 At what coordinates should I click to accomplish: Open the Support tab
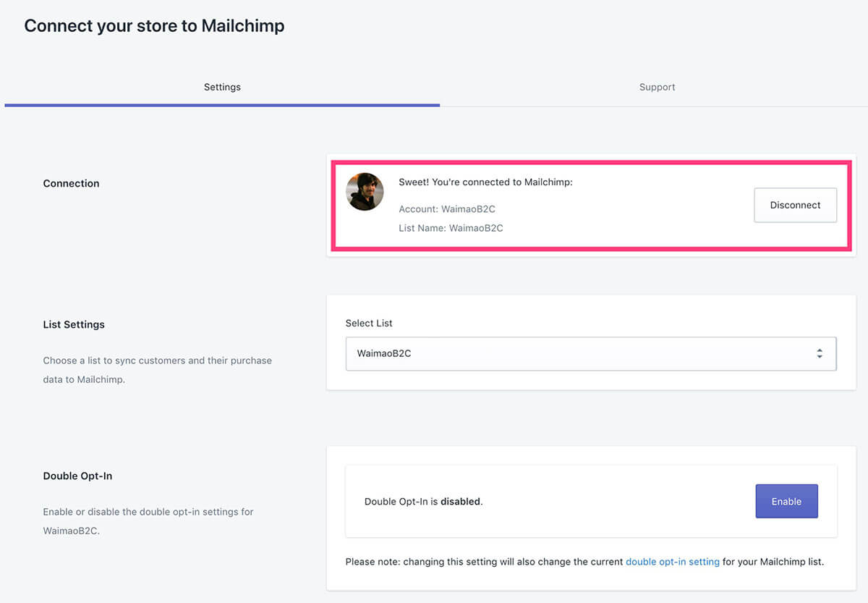[657, 87]
